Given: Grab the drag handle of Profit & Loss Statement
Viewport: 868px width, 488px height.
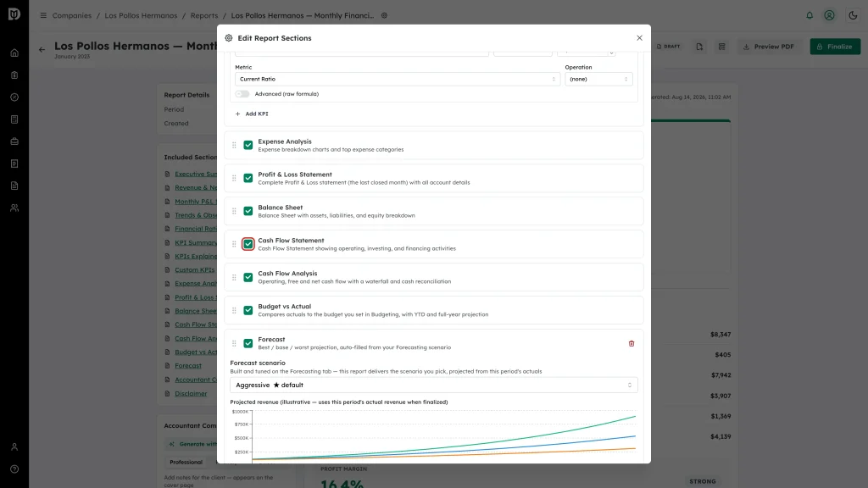Looking at the screenshot, I should click(x=234, y=178).
